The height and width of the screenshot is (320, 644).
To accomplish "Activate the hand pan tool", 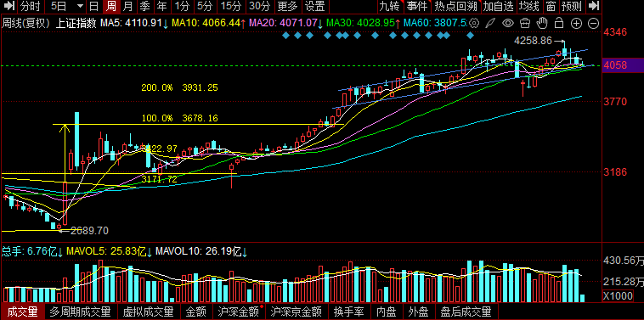I will coord(543,23).
